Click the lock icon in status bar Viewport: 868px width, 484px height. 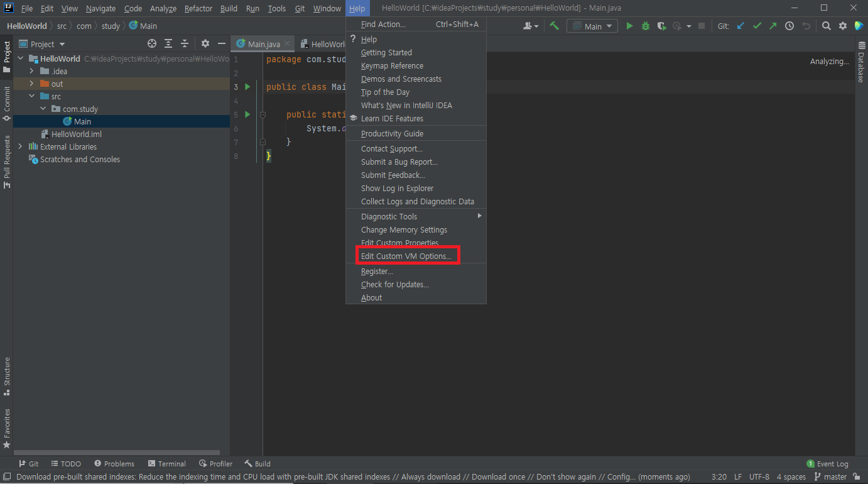pos(857,477)
